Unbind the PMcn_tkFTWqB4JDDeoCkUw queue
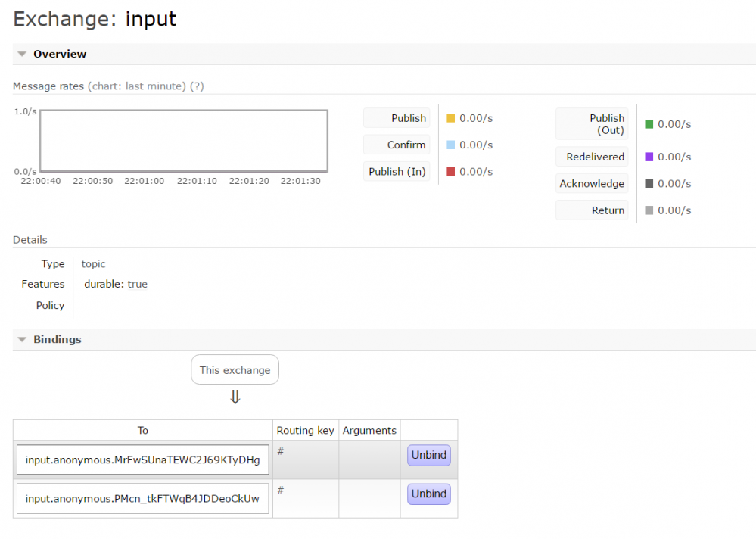 point(429,494)
